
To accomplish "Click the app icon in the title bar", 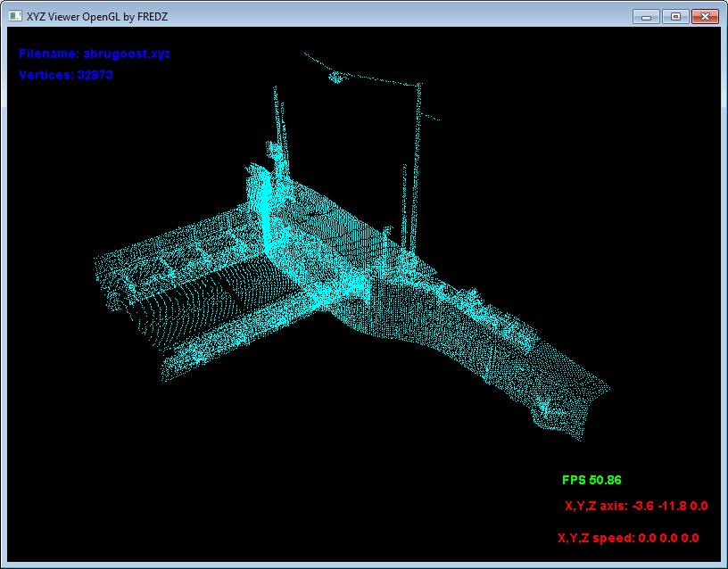I will click(x=15, y=16).
